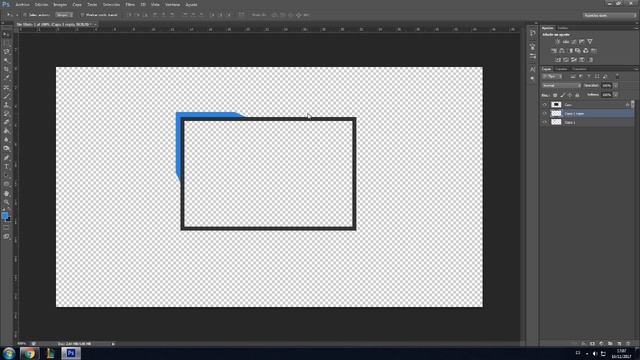Select the Blur tool

point(6,140)
